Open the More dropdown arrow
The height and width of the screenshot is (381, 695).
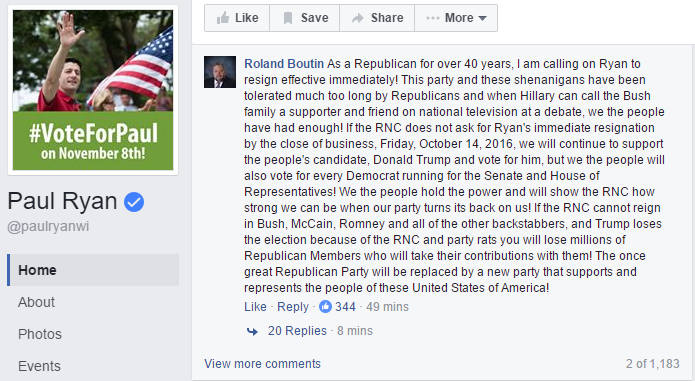[x=483, y=18]
